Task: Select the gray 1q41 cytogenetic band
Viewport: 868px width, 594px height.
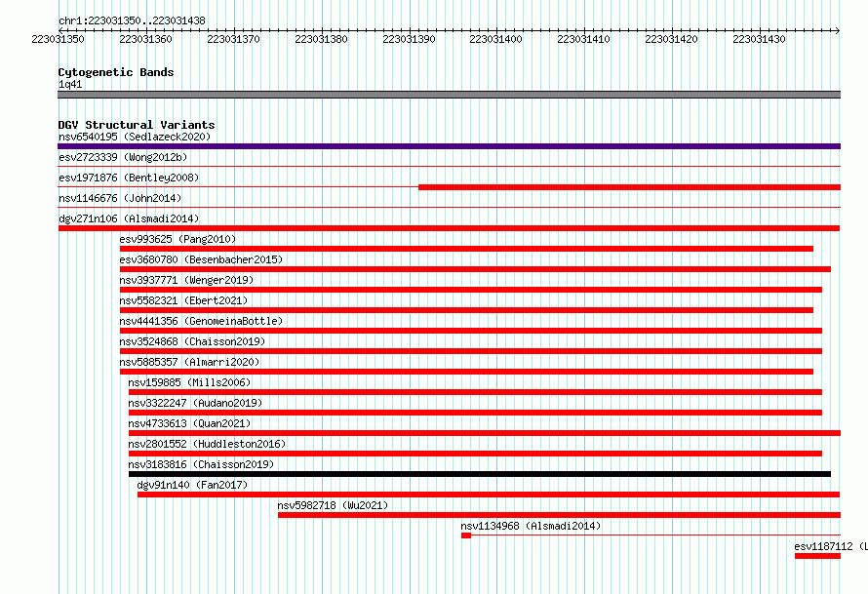Action: coord(449,95)
